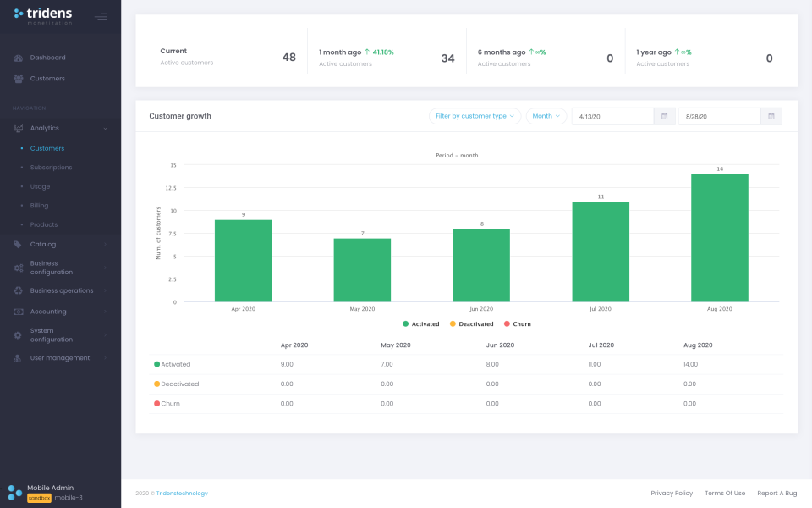Collapse the Analytics section chevron
The width and height of the screenshot is (812, 508).
[107, 129]
